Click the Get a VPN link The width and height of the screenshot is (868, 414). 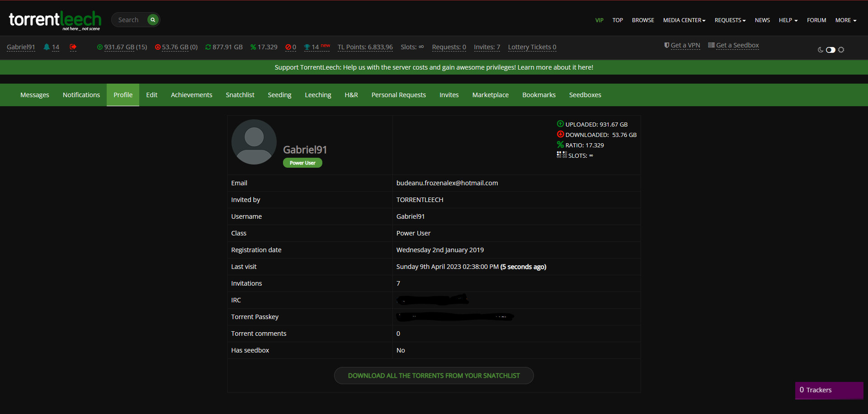coord(685,45)
